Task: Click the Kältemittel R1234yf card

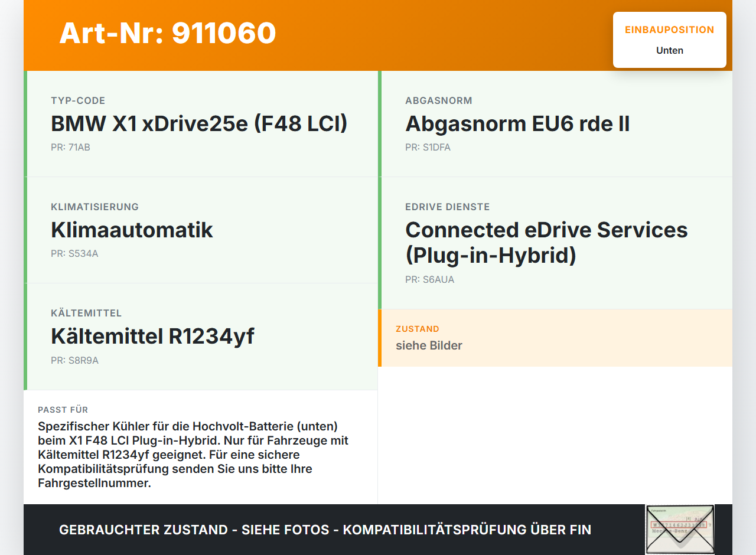Action: (201, 337)
